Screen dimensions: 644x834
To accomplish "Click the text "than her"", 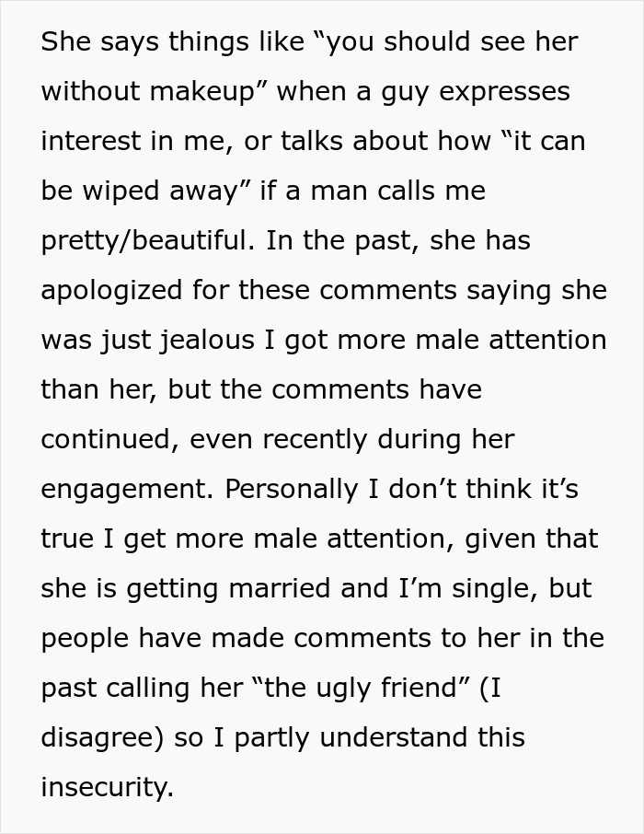I will point(96,390).
